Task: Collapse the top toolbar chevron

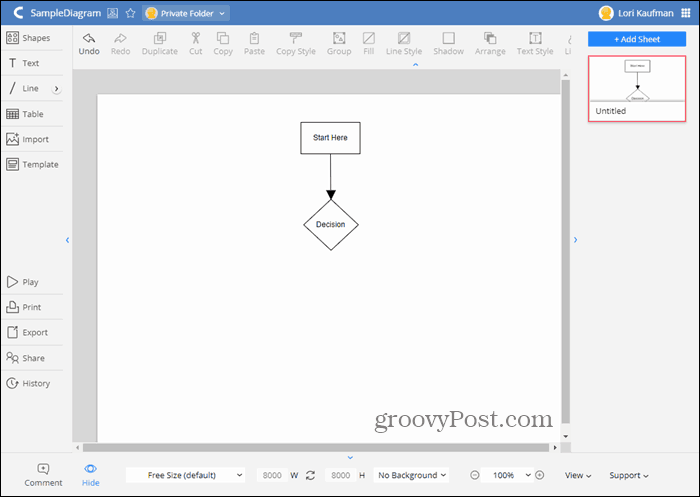Action: click(x=416, y=65)
